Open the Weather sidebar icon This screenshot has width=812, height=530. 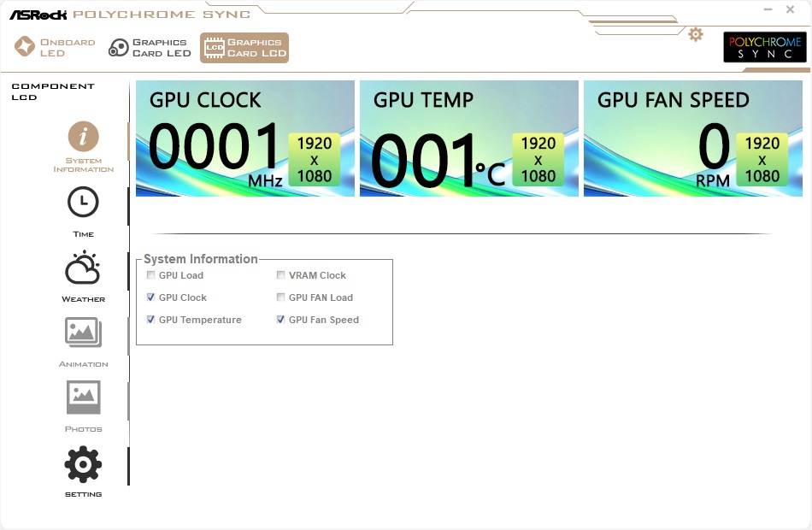tap(83, 268)
